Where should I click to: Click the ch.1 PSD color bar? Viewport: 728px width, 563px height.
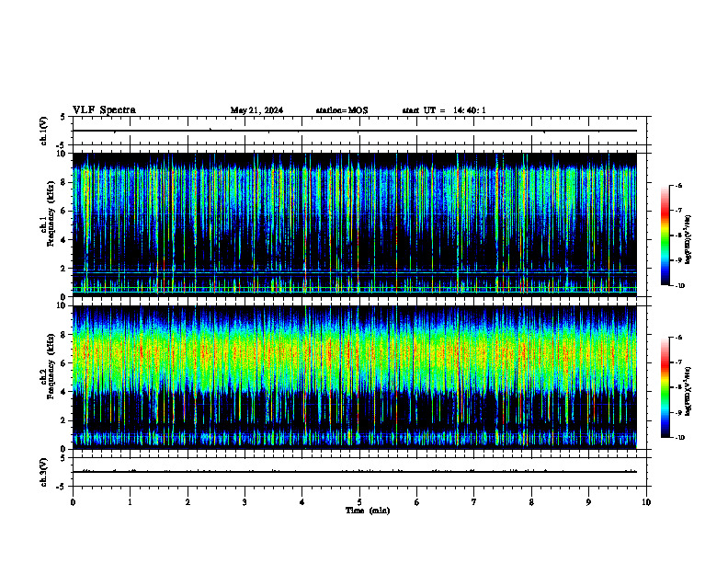(x=665, y=236)
